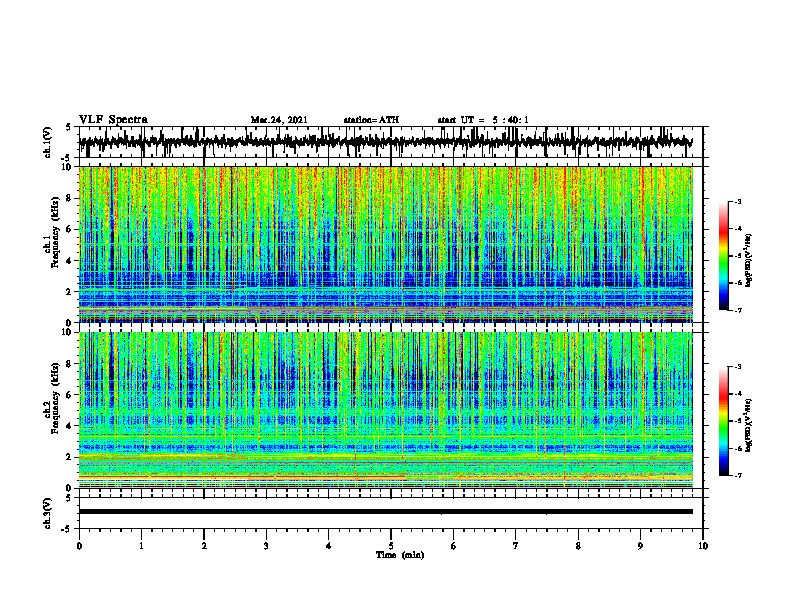Viewport: 792px width, 612px height.
Task: Click the "10" time axis tick label
Action: point(703,546)
